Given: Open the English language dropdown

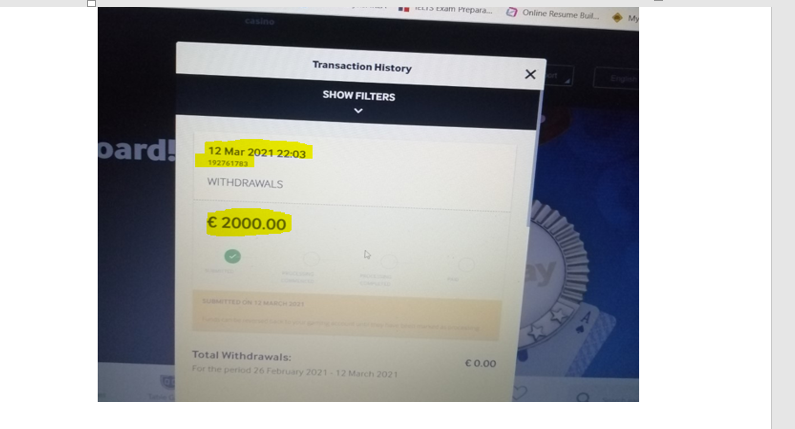Looking at the screenshot, I should click(x=617, y=79).
